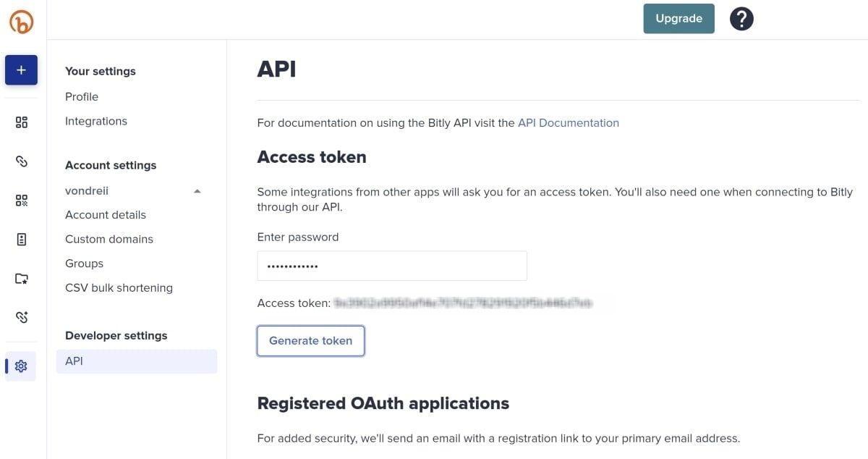Select the Links icon in the sidebar
The height and width of the screenshot is (459, 868).
pos(21,161)
